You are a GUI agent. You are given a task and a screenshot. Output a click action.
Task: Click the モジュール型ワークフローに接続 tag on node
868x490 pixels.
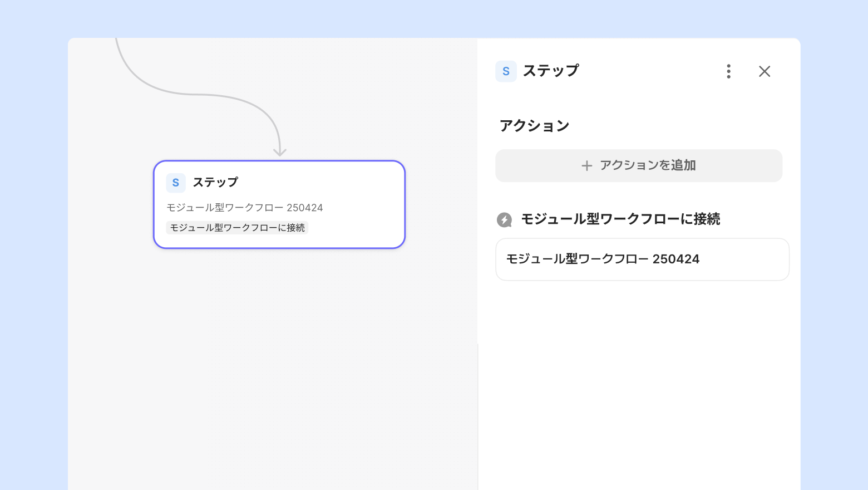click(237, 228)
